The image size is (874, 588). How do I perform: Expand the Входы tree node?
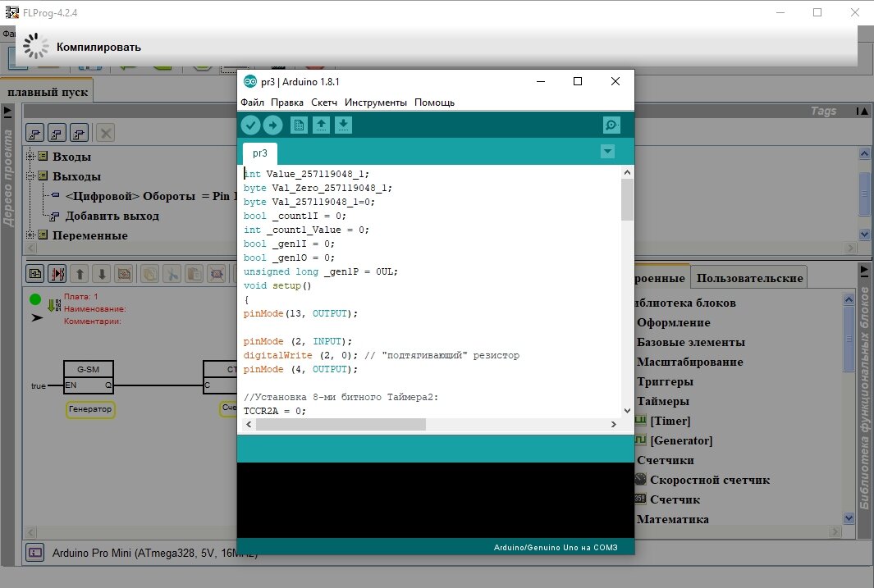tap(30, 157)
